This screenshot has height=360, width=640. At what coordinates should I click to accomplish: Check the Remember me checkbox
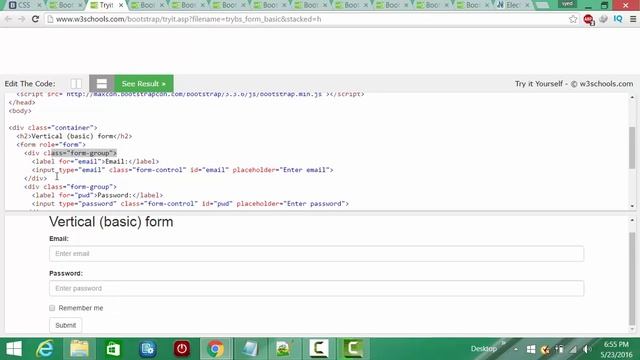click(x=52, y=308)
